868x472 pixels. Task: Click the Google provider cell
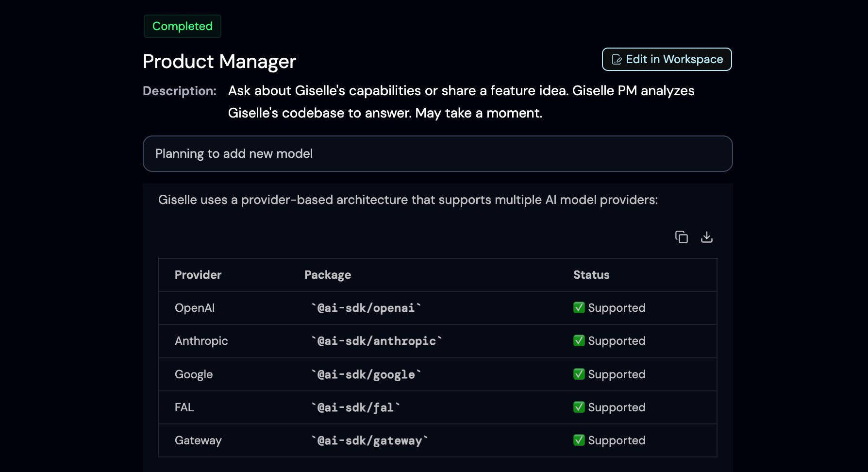coord(194,374)
